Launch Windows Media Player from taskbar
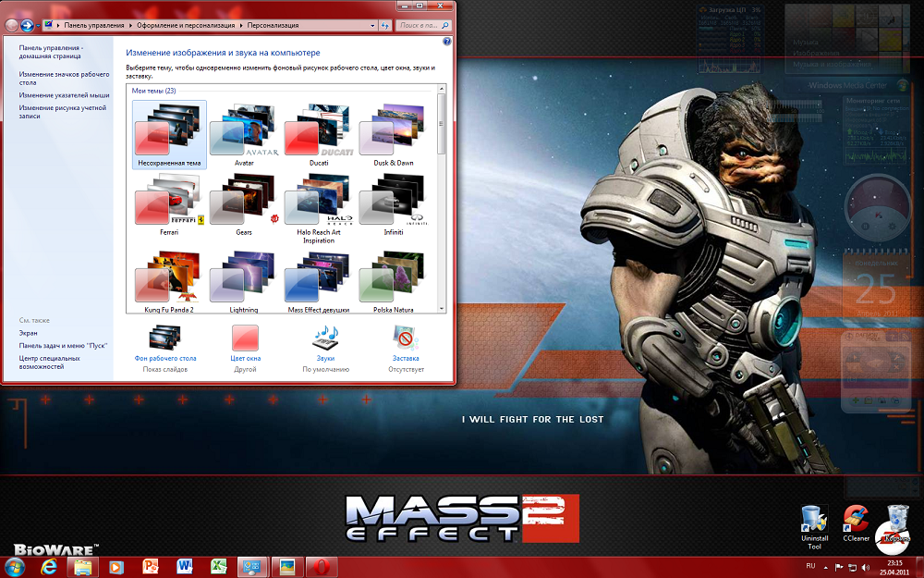The height and width of the screenshot is (578, 924). [x=115, y=568]
